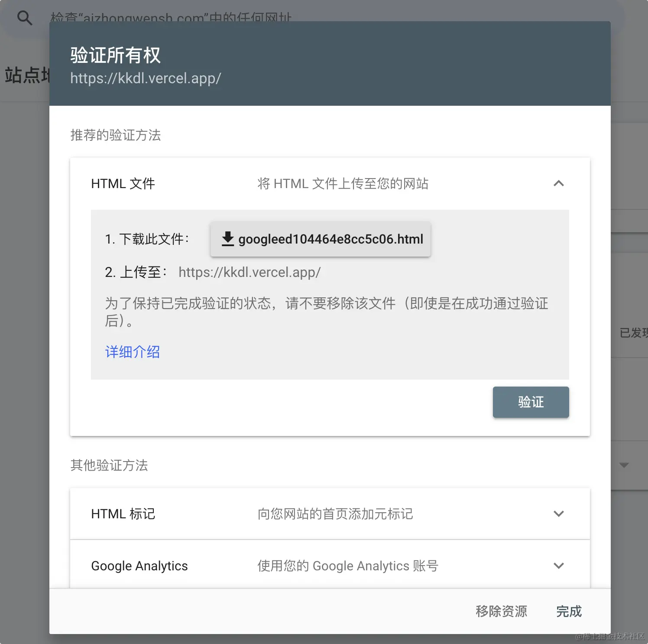Click the search magnifier icon

click(x=25, y=18)
